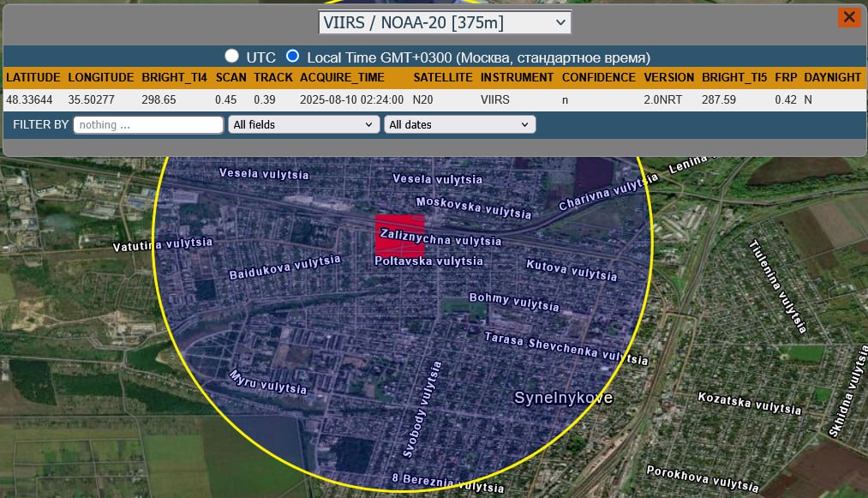Viewport: 868px width, 498px height.
Task: Click the SATELLITE column header
Action: tap(443, 77)
